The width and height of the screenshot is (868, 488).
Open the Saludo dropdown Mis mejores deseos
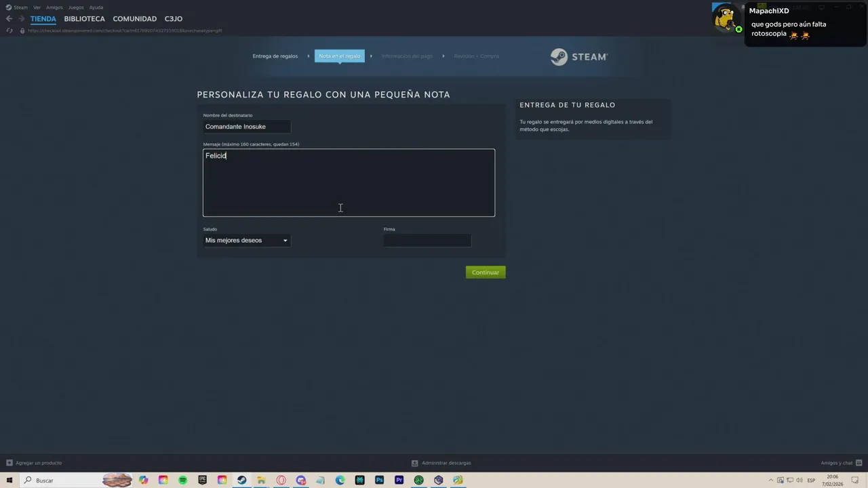point(247,241)
